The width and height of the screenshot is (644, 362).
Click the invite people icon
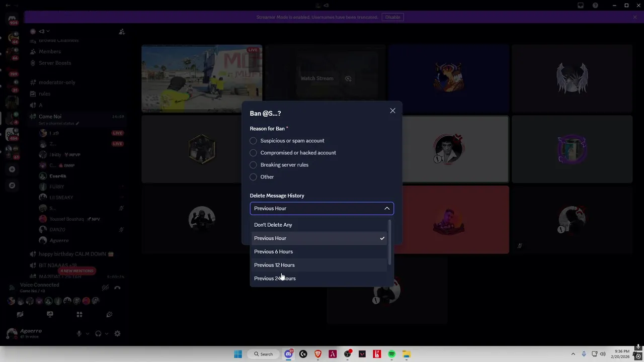click(x=122, y=32)
